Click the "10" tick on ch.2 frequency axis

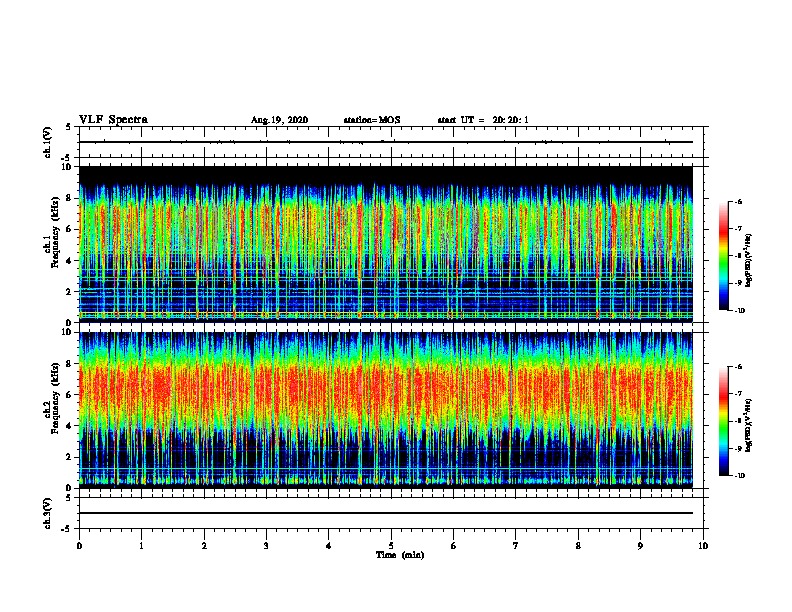[x=66, y=332]
